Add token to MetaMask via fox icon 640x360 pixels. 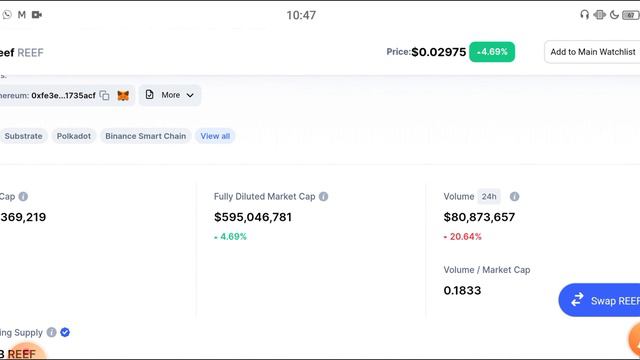pyautogui.click(x=123, y=96)
